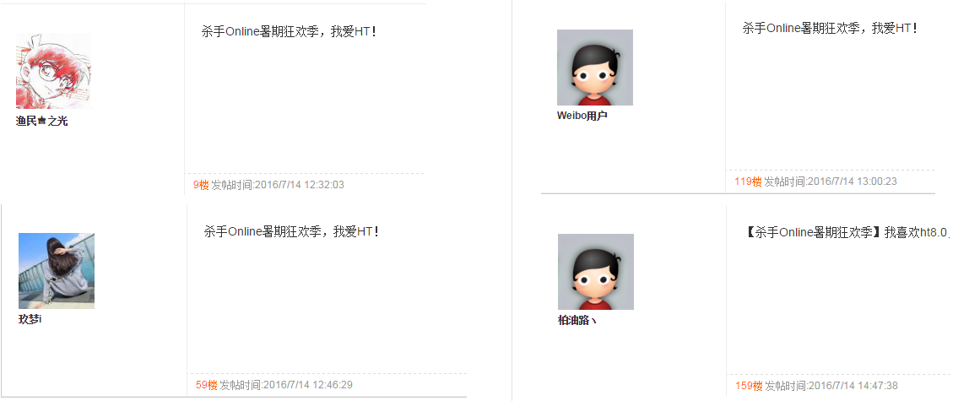Click the 59楼 floor number label
This screenshot has height=401, width=980.
click(206, 385)
